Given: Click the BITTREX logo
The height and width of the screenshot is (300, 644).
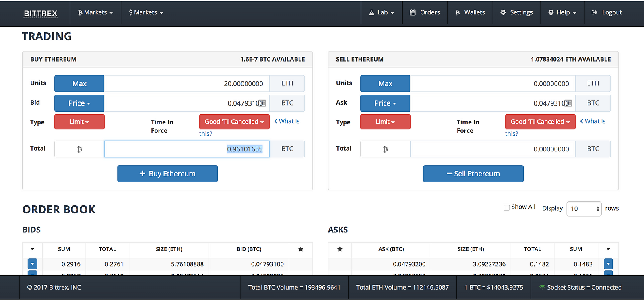Looking at the screenshot, I should coord(41,13).
